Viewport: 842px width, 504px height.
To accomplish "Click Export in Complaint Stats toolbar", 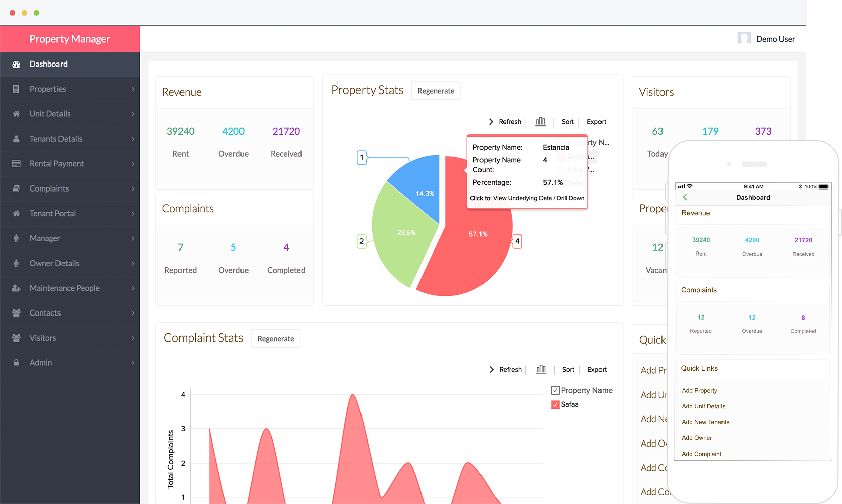I will tap(597, 369).
